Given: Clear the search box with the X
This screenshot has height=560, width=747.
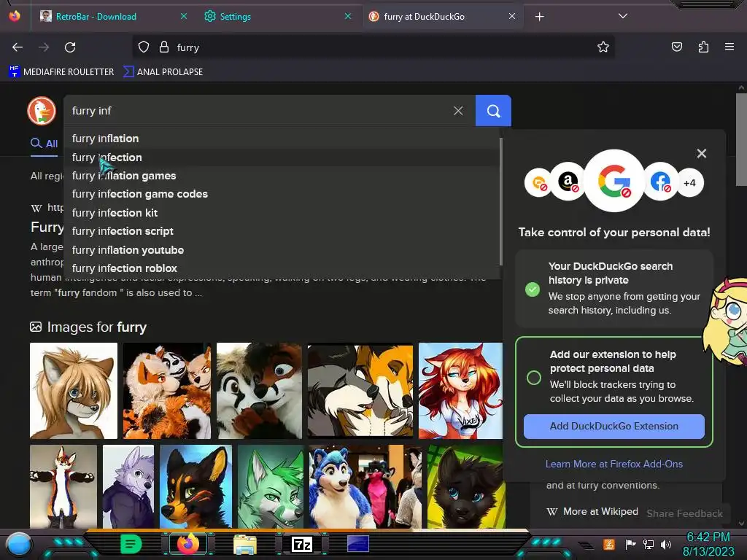Looking at the screenshot, I should tap(458, 111).
